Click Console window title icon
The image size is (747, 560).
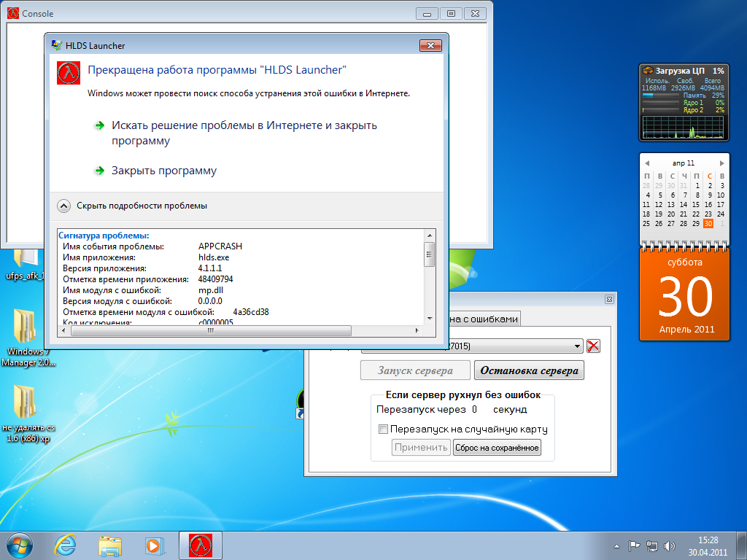tap(13, 13)
